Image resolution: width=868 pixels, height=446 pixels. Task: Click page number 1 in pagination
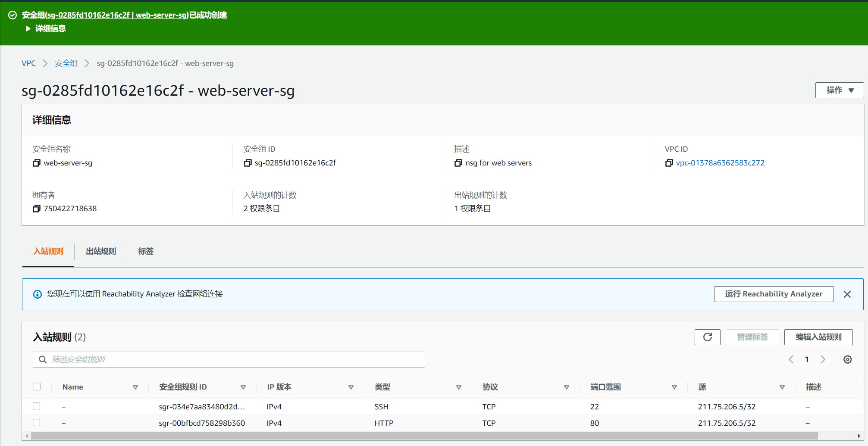coord(806,359)
